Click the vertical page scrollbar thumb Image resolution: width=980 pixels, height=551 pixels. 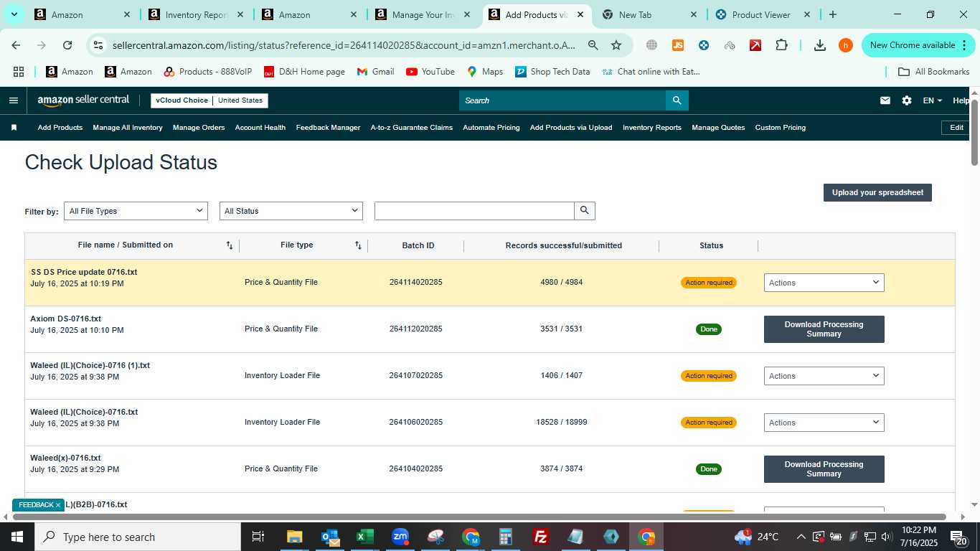(974, 132)
